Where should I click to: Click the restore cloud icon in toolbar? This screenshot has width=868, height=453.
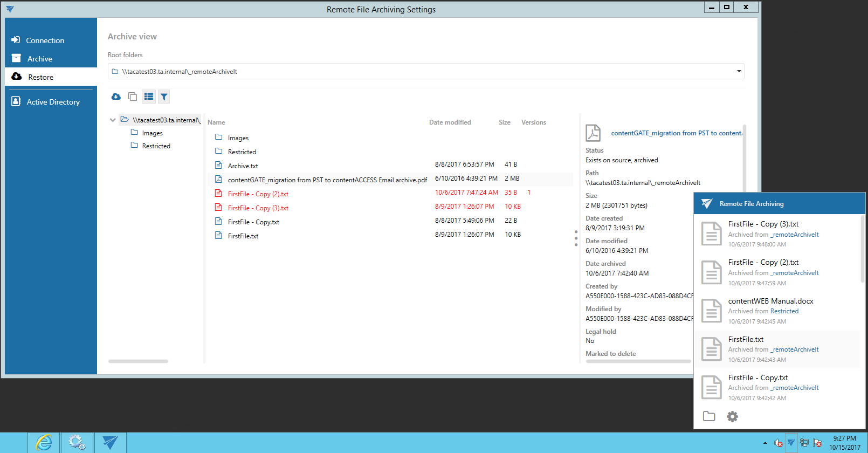tap(116, 97)
